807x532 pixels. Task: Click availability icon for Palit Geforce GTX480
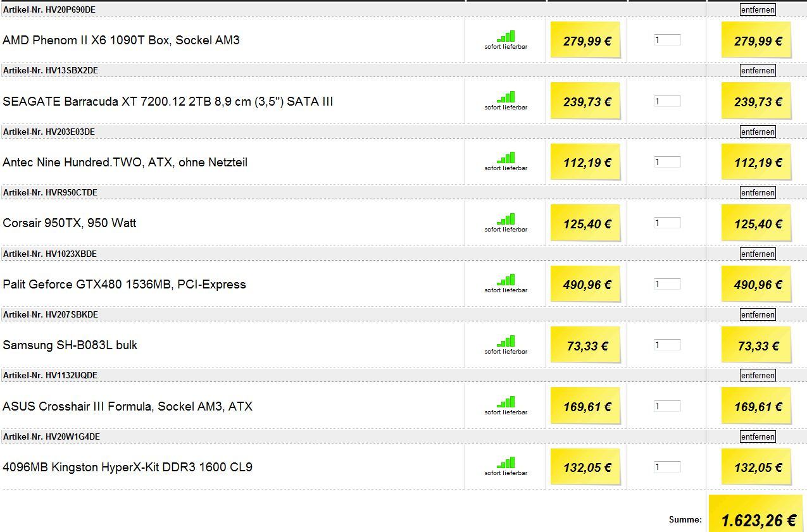(x=506, y=280)
